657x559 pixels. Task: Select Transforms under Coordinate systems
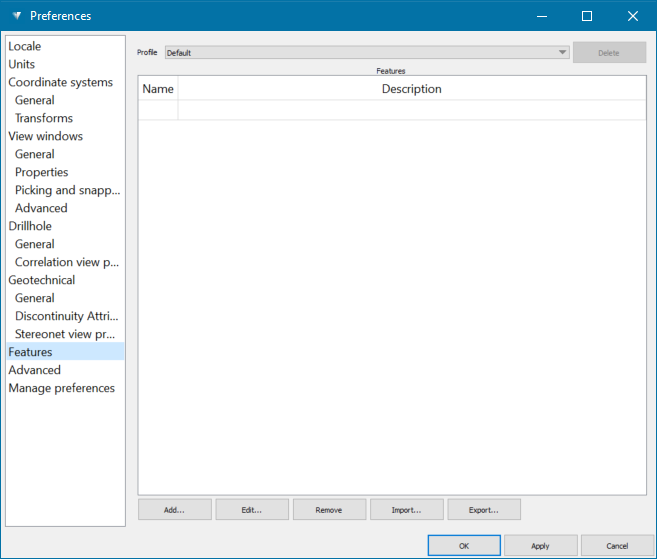[x=44, y=118]
